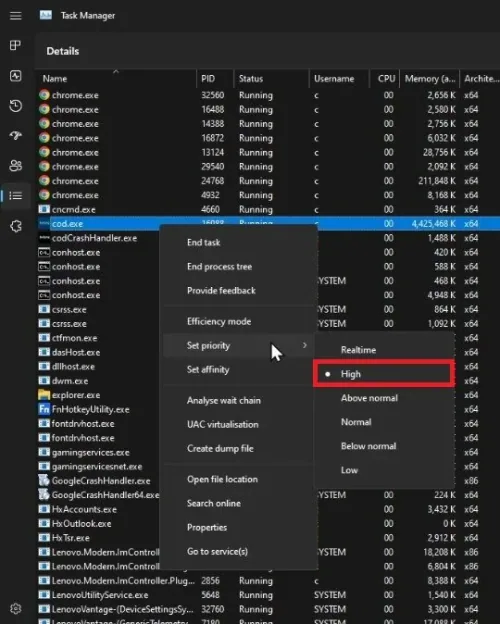500x624 pixels.
Task: Choose Below normal priority
Action: (x=384, y=446)
